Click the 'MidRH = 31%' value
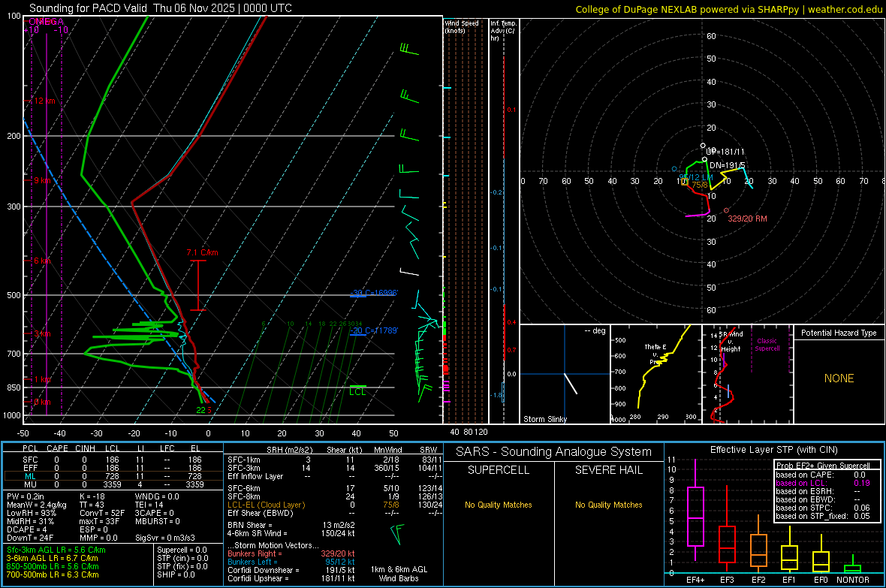This screenshot has height=588, width=886. [x=31, y=521]
